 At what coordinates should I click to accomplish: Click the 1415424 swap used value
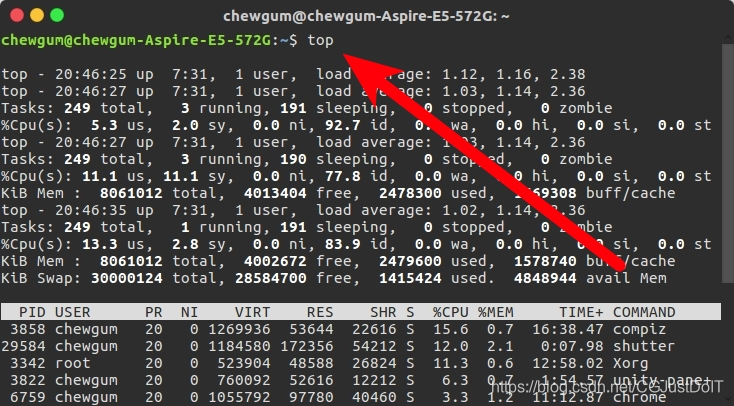[x=410, y=278]
